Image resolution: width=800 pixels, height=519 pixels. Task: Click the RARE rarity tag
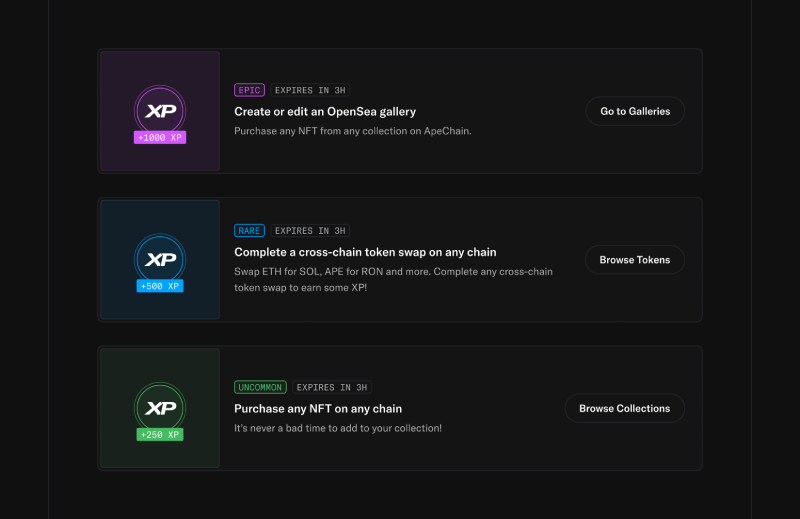coord(249,230)
